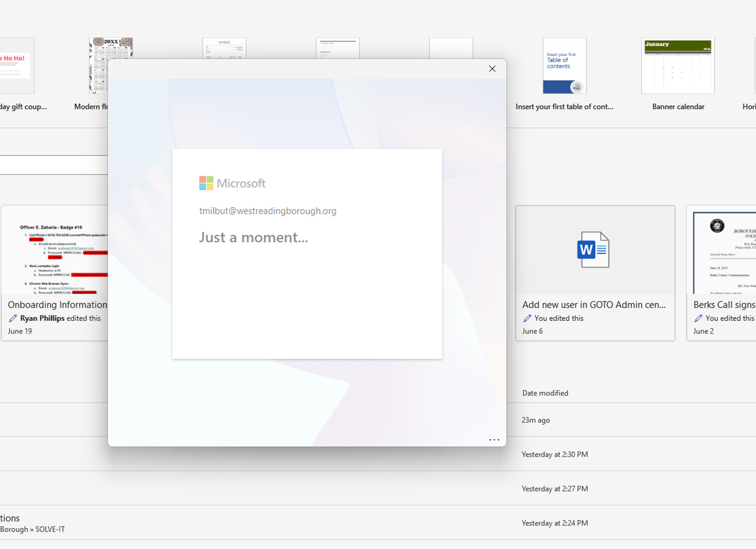Sort by the Date modified column header

[545, 393]
